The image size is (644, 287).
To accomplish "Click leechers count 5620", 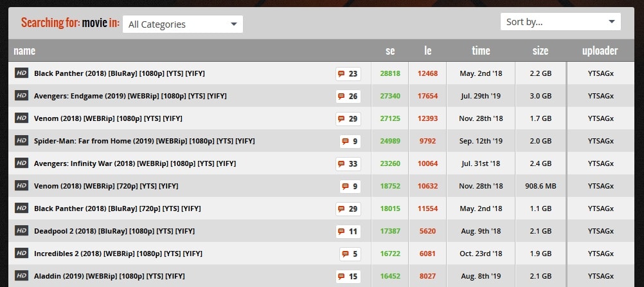I will pos(427,230).
